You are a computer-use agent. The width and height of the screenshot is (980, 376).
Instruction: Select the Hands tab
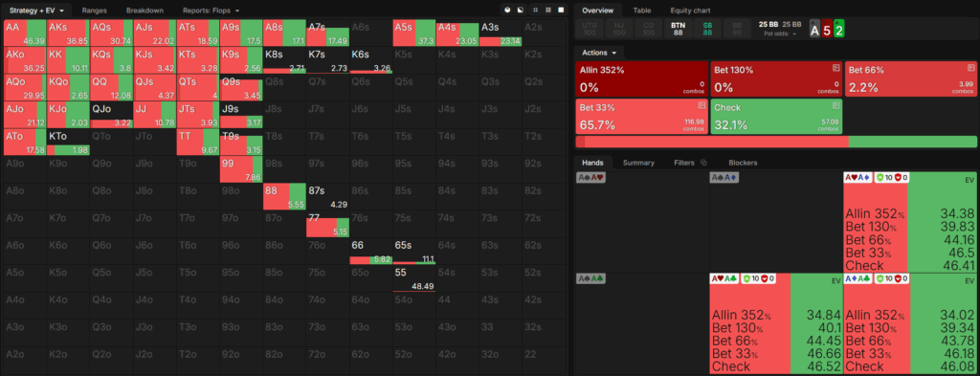coord(592,163)
